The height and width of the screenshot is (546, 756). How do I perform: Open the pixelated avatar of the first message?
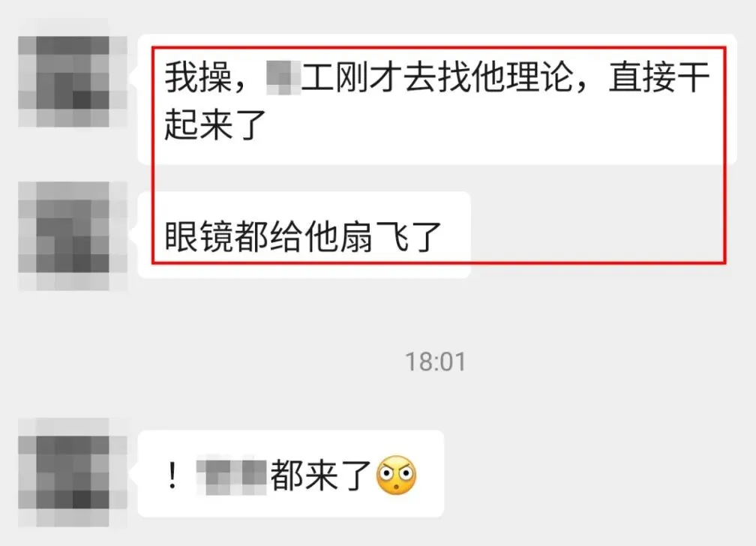72,82
